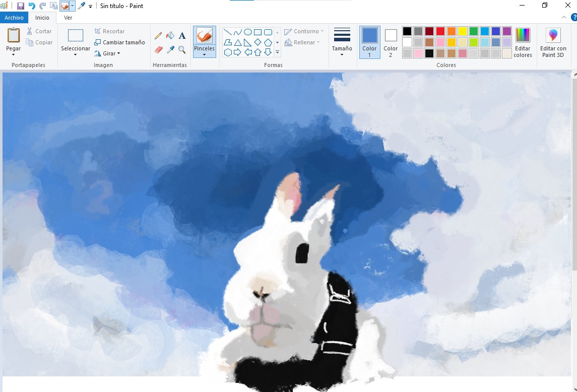Switch to the Ver tab

(x=68, y=18)
